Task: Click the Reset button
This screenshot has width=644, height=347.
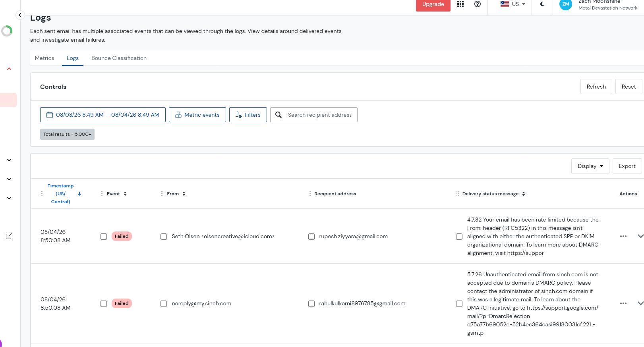Action: [x=629, y=87]
